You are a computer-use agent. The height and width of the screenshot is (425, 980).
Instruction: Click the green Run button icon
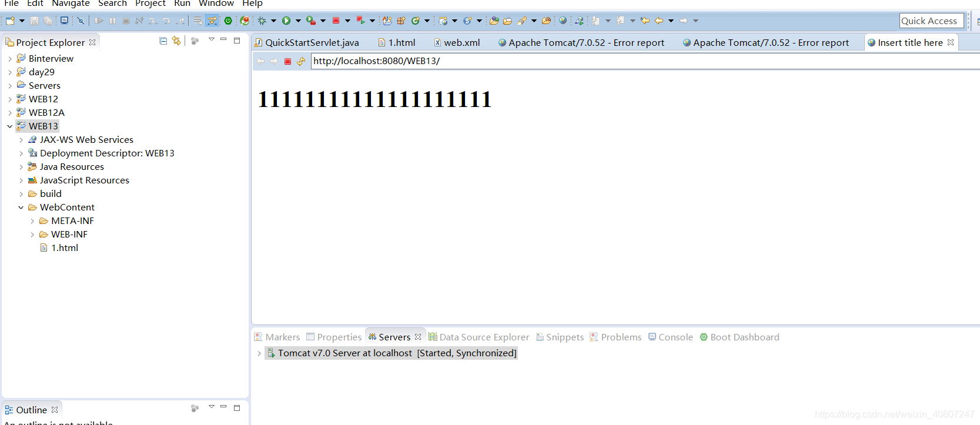pos(286,21)
